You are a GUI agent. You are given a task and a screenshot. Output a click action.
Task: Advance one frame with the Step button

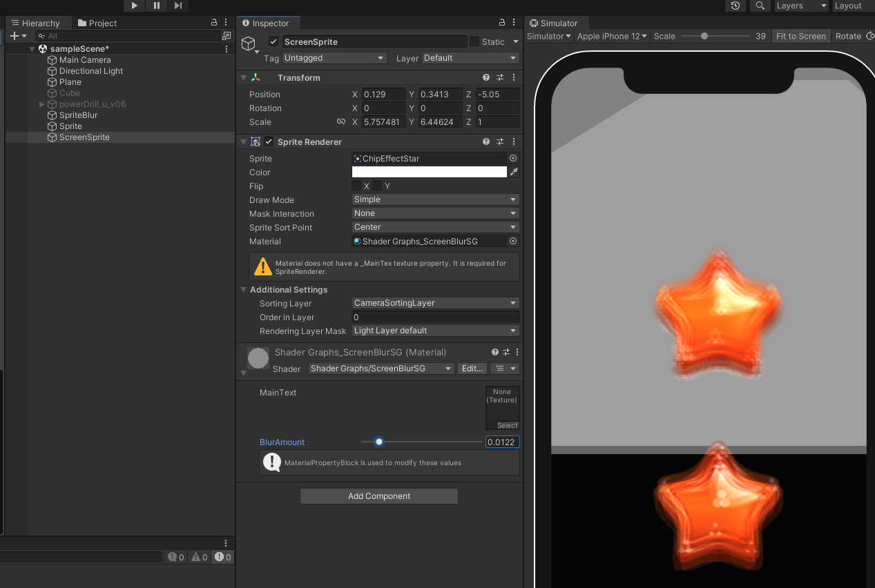pyautogui.click(x=178, y=6)
